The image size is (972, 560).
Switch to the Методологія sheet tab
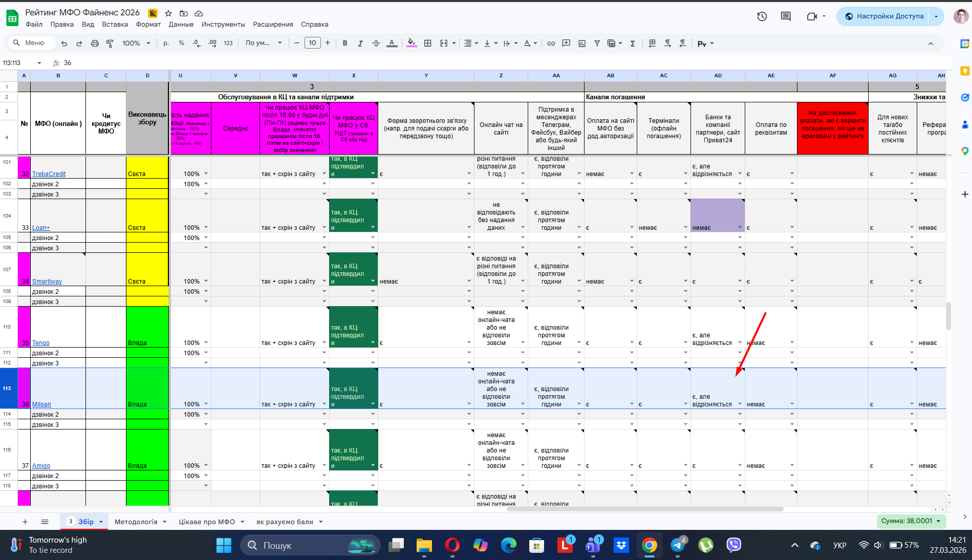point(136,522)
